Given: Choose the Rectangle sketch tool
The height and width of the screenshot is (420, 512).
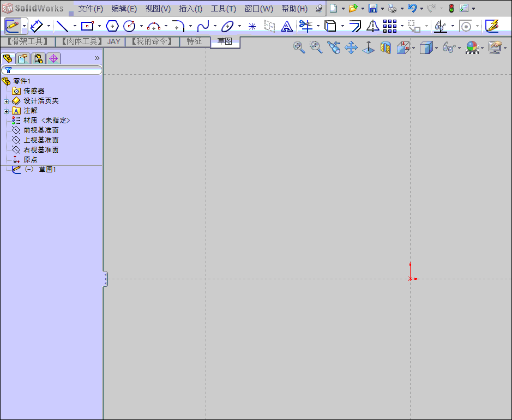Looking at the screenshot, I should (87, 26).
